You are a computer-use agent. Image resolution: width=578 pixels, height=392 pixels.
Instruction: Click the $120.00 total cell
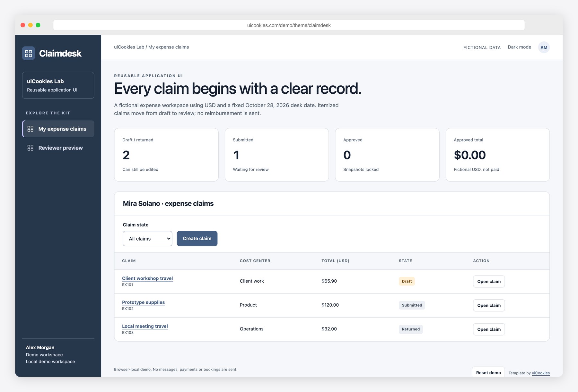tap(330, 305)
